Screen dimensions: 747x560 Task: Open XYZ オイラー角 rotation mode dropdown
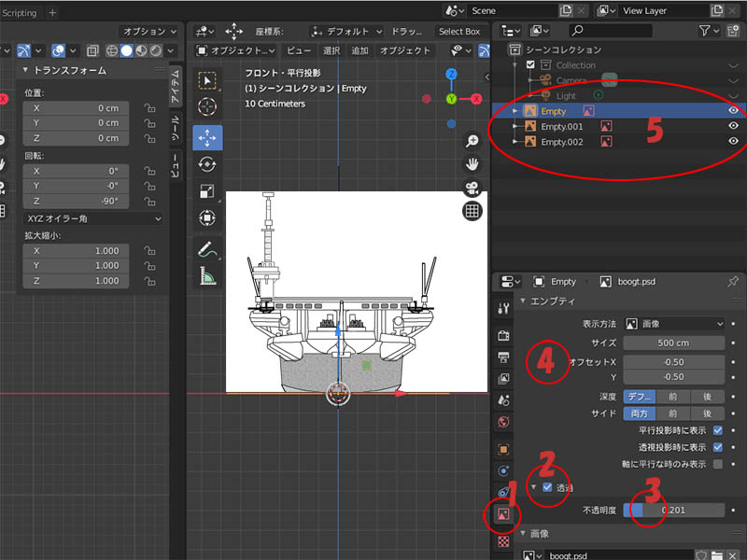click(x=92, y=218)
